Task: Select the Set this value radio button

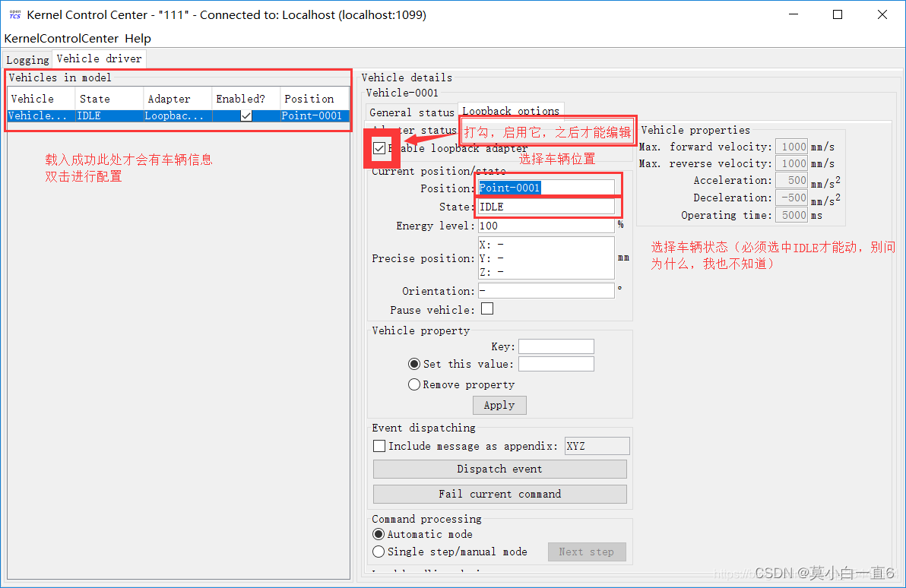Action: click(x=413, y=364)
